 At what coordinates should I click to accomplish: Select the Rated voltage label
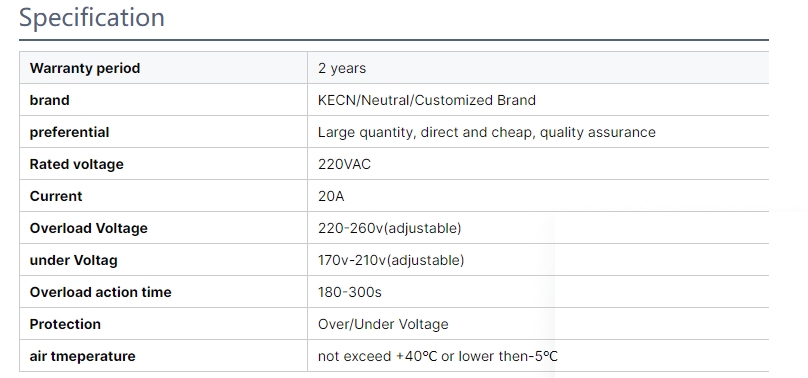(x=77, y=164)
